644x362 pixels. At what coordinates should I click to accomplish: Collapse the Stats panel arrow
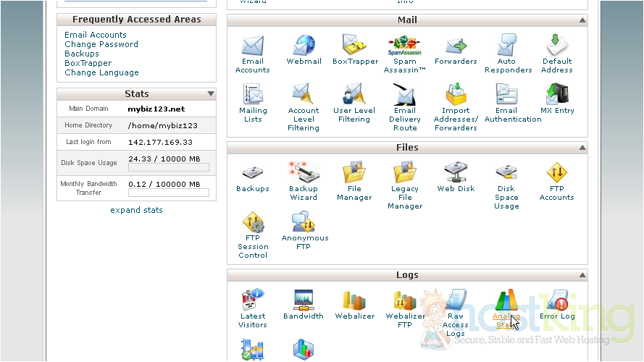click(x=211, y=94)
